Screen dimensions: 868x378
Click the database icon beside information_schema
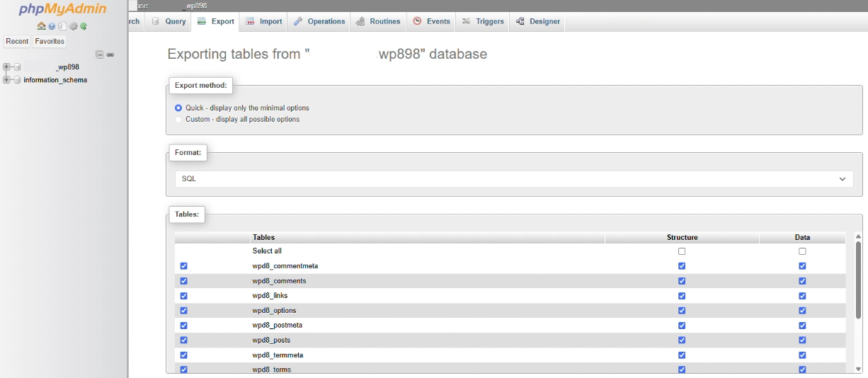coord(17,80)
